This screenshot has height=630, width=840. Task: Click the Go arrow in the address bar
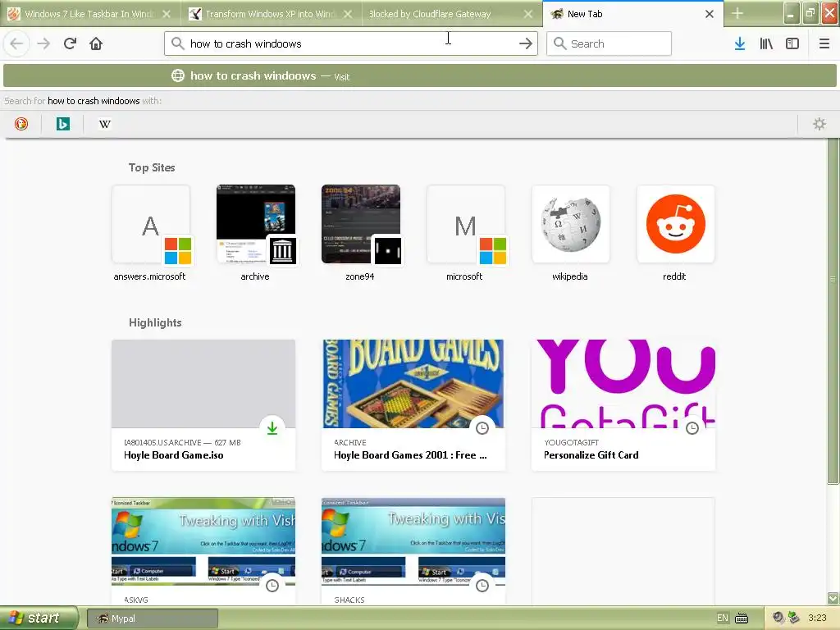[x=526, y=43]
